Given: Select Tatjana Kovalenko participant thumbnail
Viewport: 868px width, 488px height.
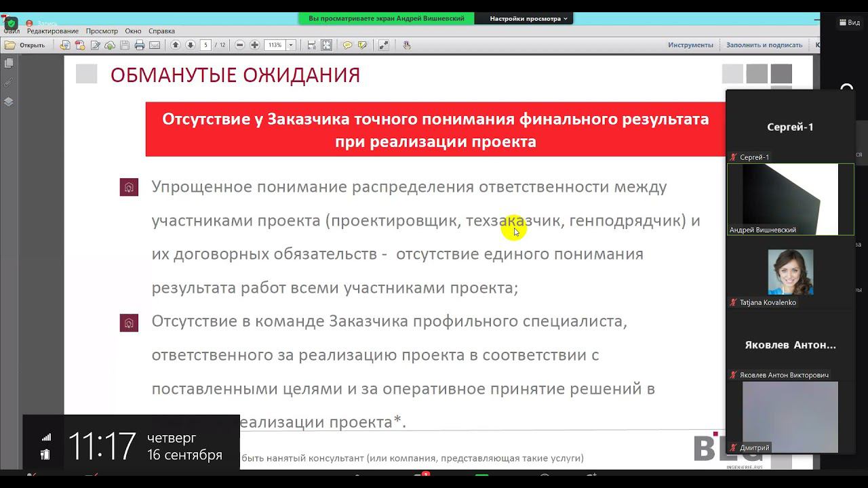Looking at the screenshot, I should click(790, 272).
